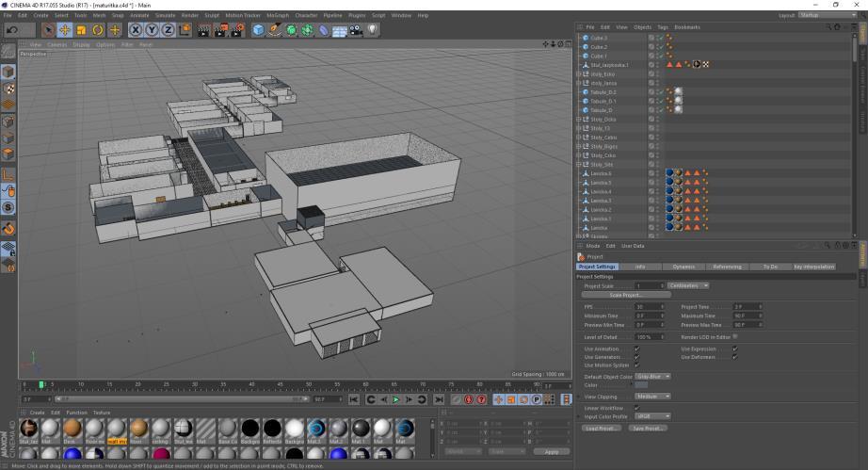Toggle Use Expression checkbox
868x470 pixels.
734,348
